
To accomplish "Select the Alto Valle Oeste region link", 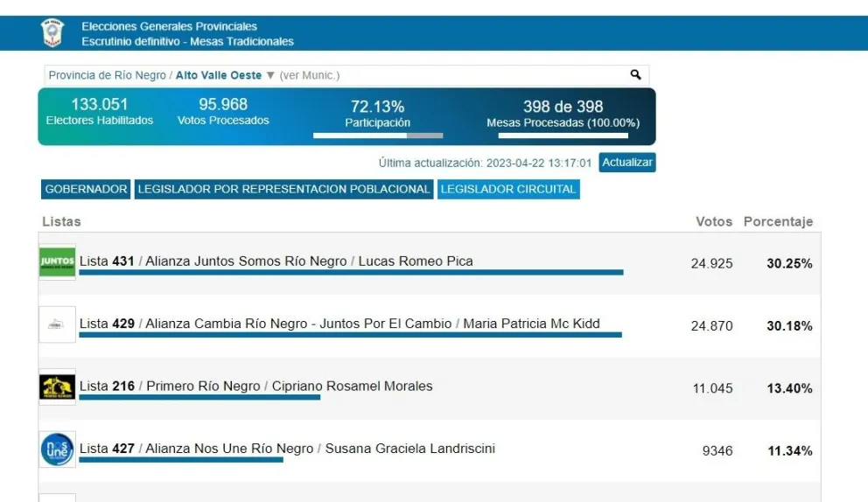I will 219,75.
